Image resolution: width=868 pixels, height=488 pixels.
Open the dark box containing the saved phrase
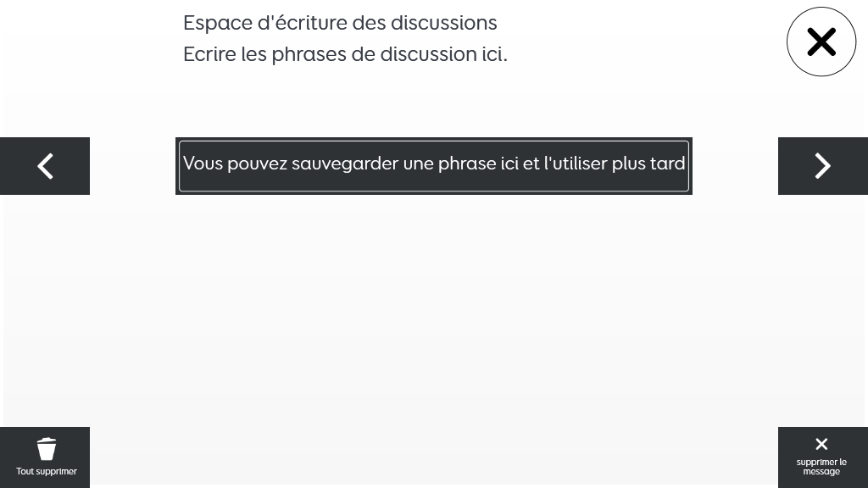pyautogui.click(x=434, y=166)
